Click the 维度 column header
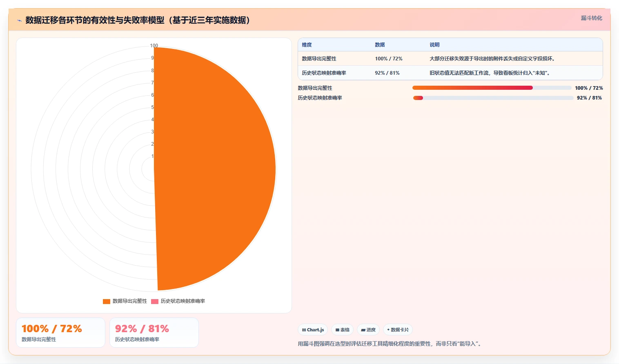Viewport: 619px width, 364px height. tap(307, 45)
